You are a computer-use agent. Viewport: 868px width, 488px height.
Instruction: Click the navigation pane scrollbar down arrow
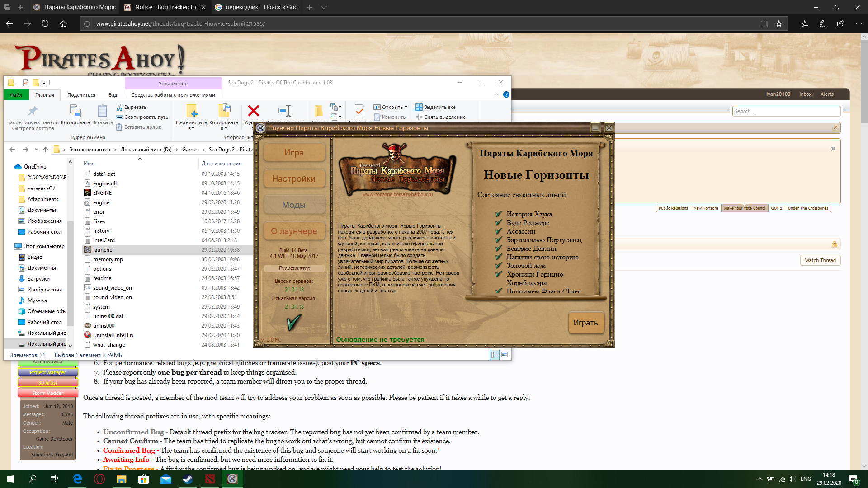[x=70, y=346]
